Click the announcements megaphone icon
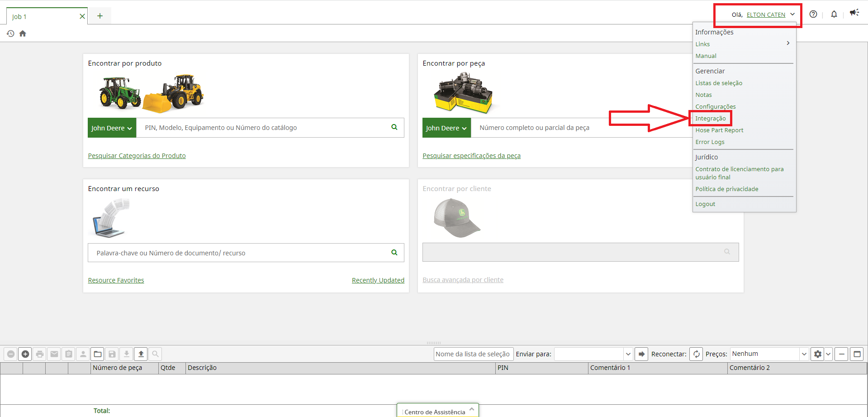This screenshot has width=868, height=417. (854, 13)
